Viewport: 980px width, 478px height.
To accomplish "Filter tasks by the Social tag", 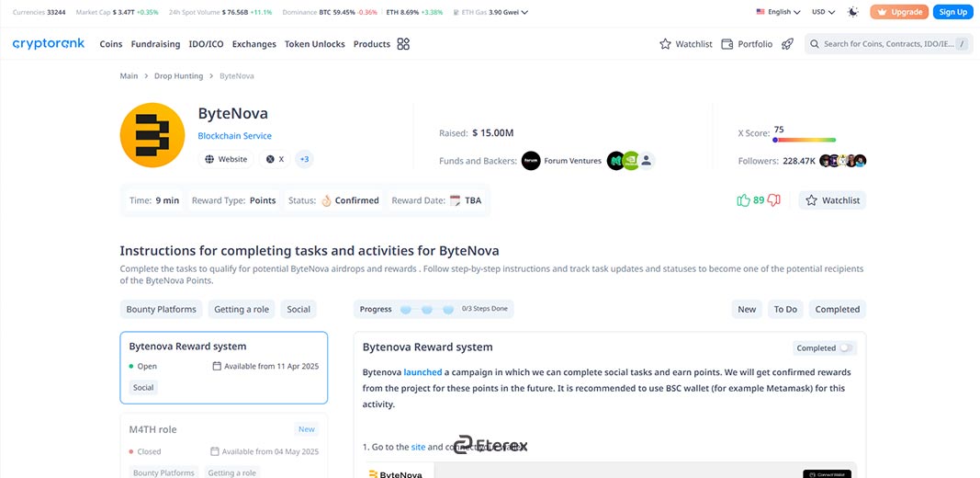I will (x=299, y=309).
